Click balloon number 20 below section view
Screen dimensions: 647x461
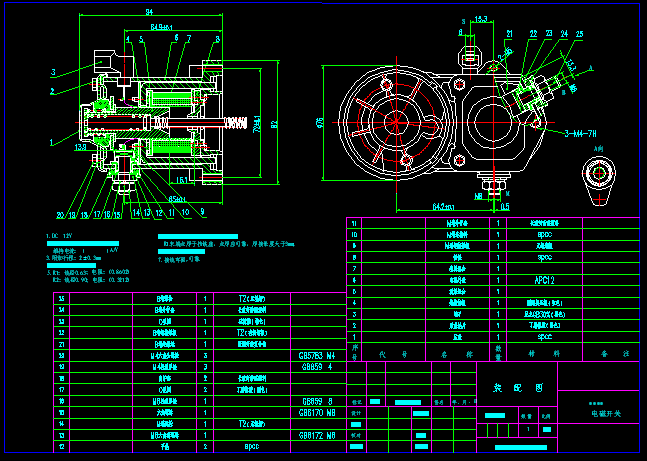point(60,215)
